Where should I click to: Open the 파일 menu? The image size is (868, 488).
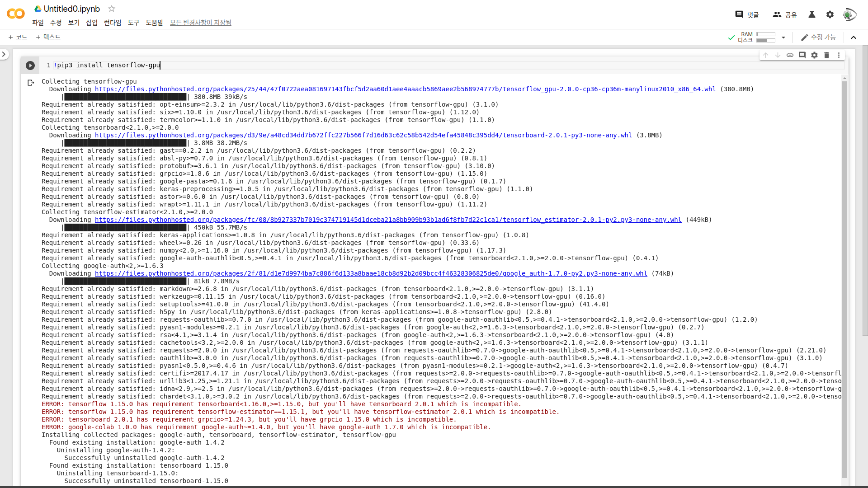[38, 23]
